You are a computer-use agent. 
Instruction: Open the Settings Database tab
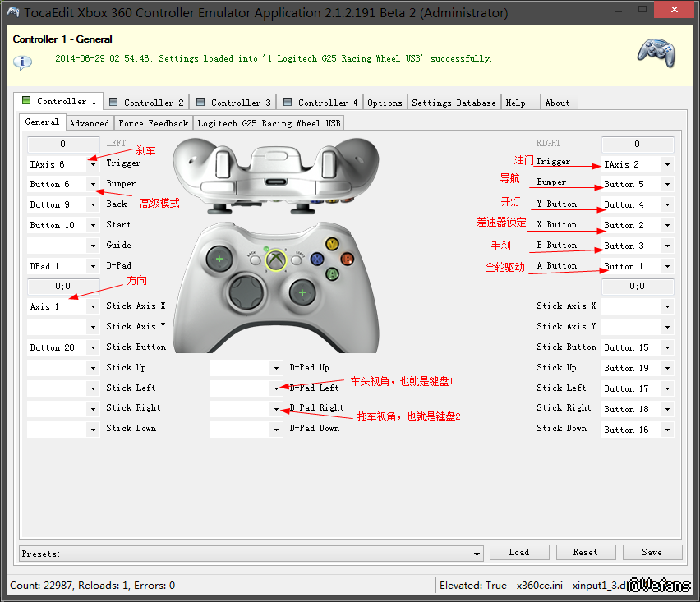click(454, 102)
